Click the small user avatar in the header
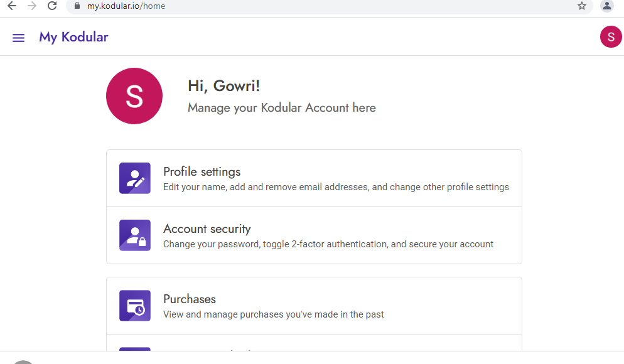The height and width of the screenshot is (364, 624). point(610,37)
